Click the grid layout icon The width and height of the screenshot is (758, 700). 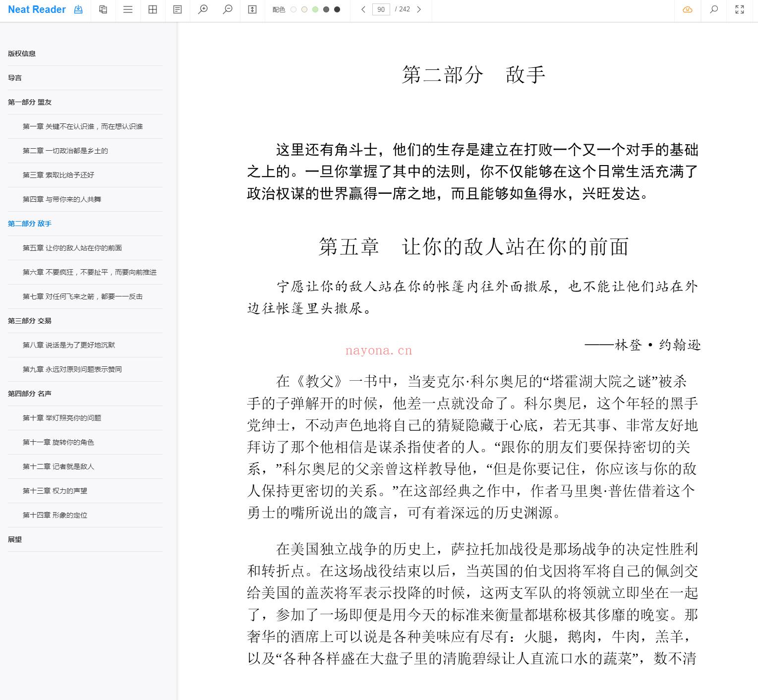[153, 9]
